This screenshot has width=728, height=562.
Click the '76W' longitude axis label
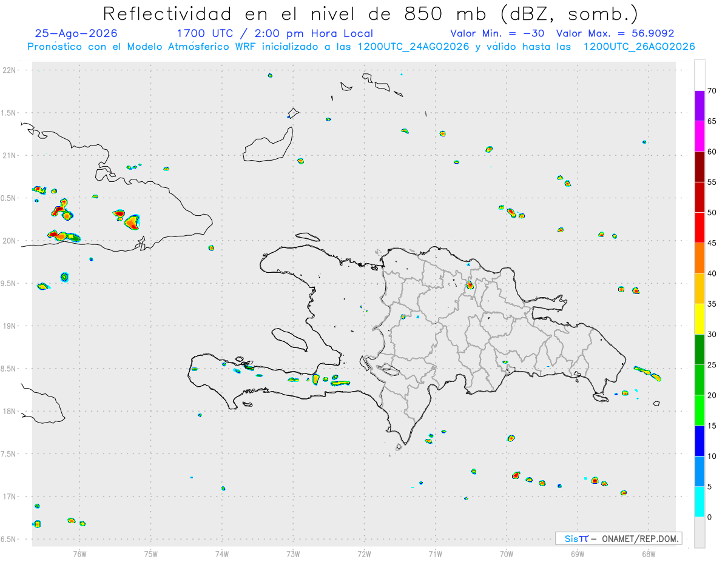tap(79, 554)
